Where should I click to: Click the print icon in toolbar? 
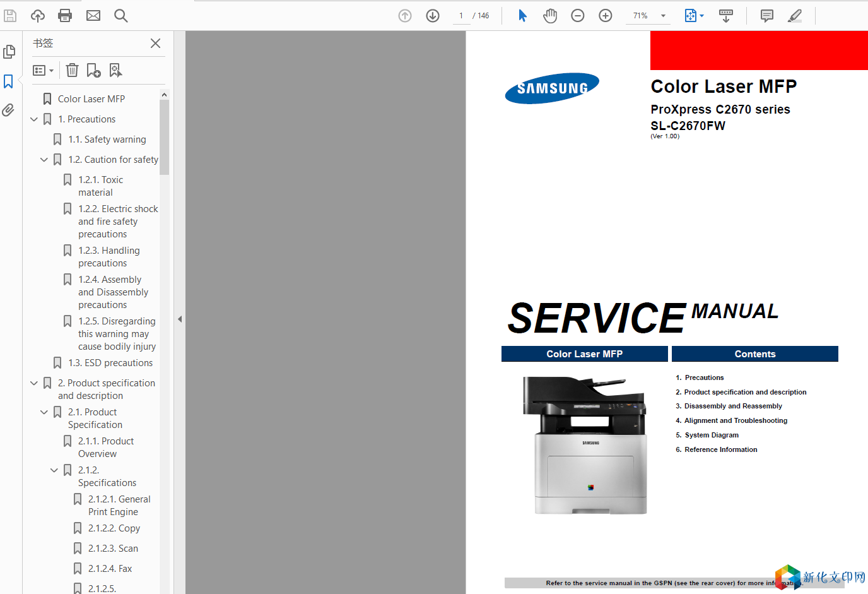click(65, 16)
